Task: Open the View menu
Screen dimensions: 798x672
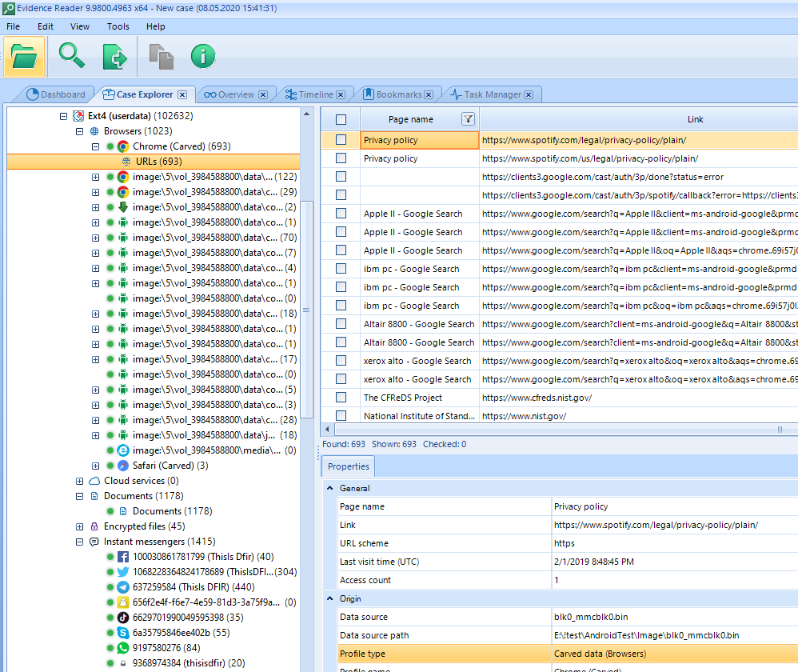Action: pyautogui.click(x=80, y=26)
